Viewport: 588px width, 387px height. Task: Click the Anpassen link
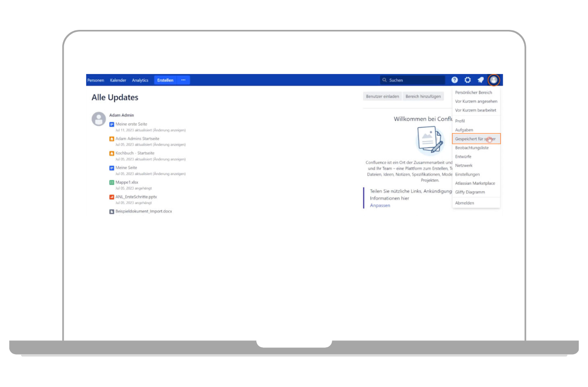click(x=380, y=206)
